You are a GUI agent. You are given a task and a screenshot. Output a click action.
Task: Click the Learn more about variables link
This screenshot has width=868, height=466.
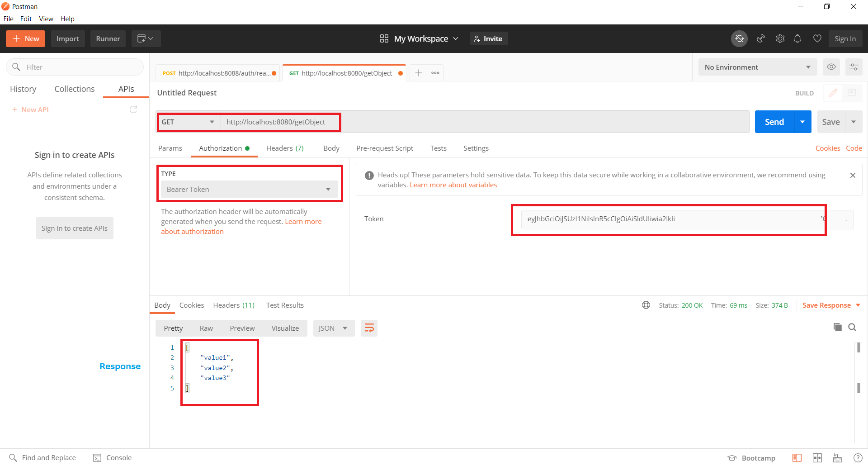pyautogui.click(x=453, y=185)
